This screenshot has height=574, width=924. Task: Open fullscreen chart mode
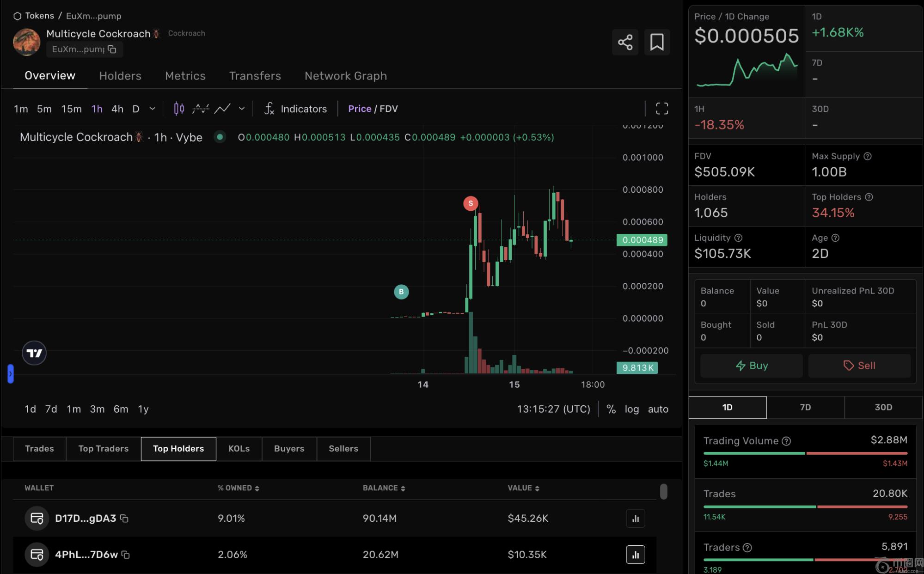click(x=662, y=109)
